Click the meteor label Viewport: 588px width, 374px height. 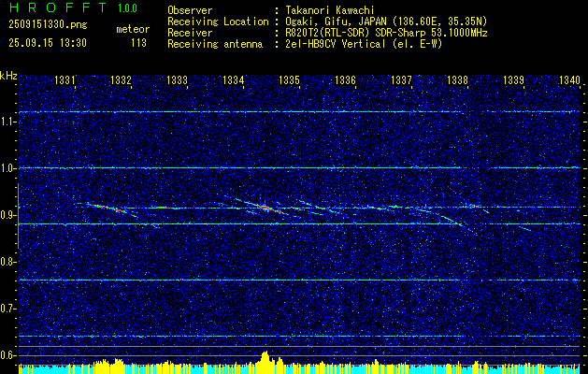point(133,29)
